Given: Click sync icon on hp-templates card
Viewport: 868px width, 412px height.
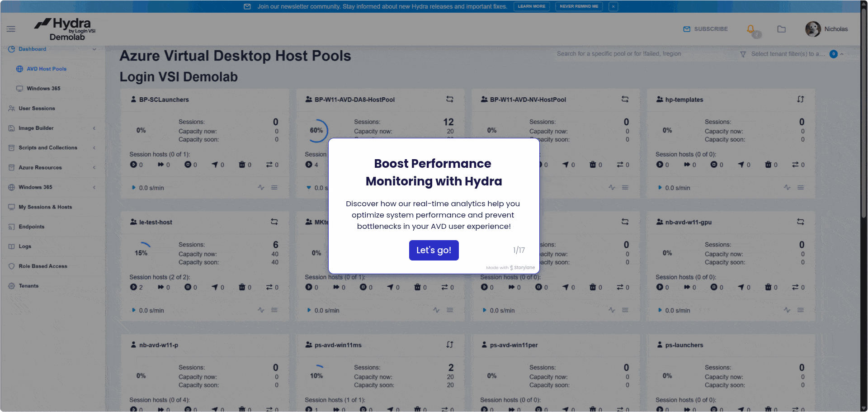Looking at the screenshot, I should coord(800,99).
